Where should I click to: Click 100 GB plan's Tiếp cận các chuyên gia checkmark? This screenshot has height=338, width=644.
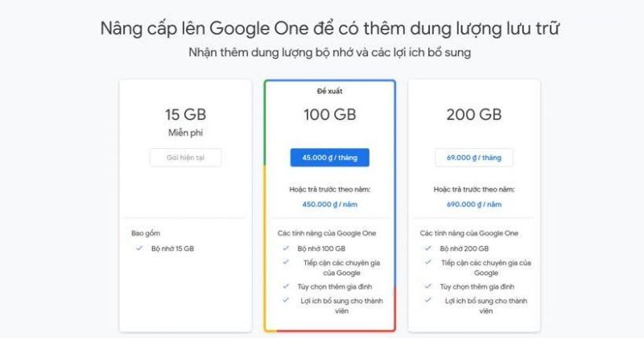coord(285,262)
